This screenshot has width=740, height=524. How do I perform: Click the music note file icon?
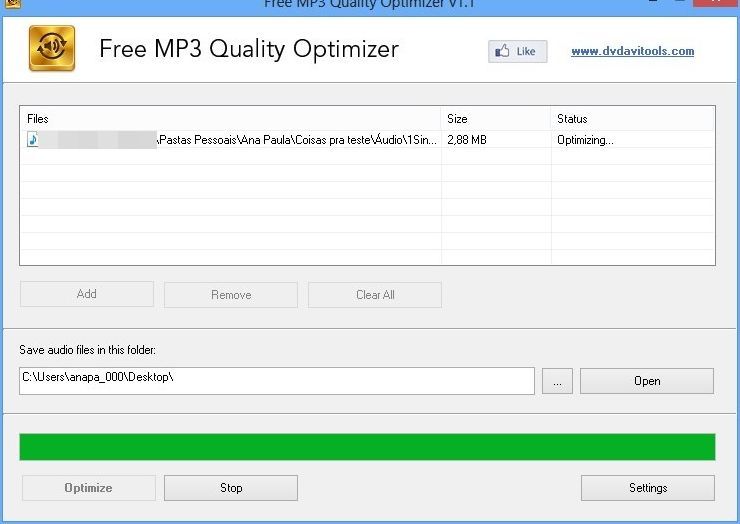tap(32, 140)
